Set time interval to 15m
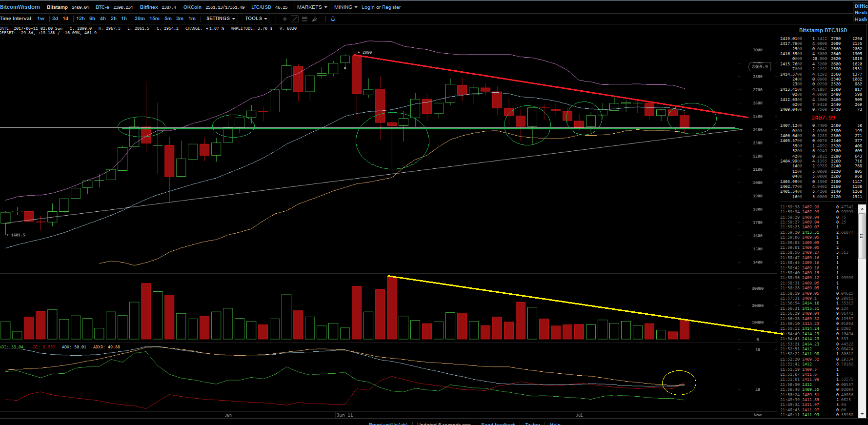 pos(154,19)
